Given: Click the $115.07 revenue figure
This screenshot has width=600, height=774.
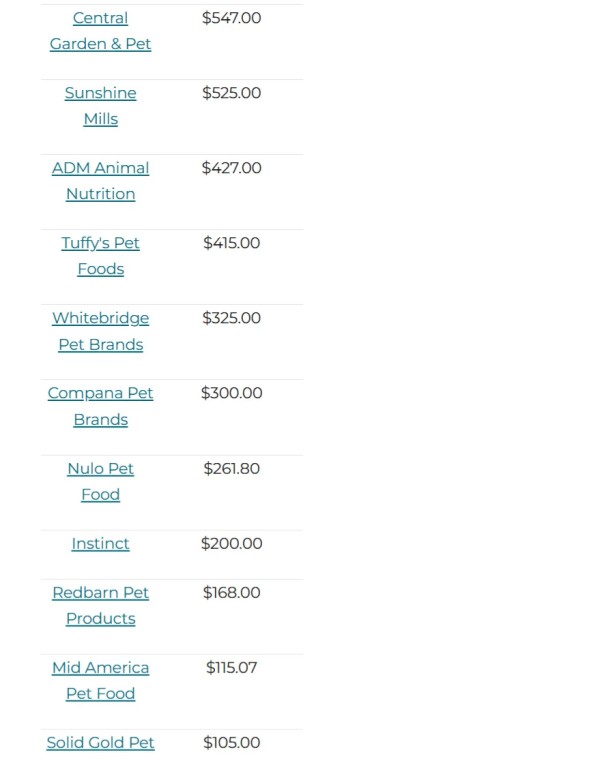Looking at the screenshot, I should coord(231,667).
